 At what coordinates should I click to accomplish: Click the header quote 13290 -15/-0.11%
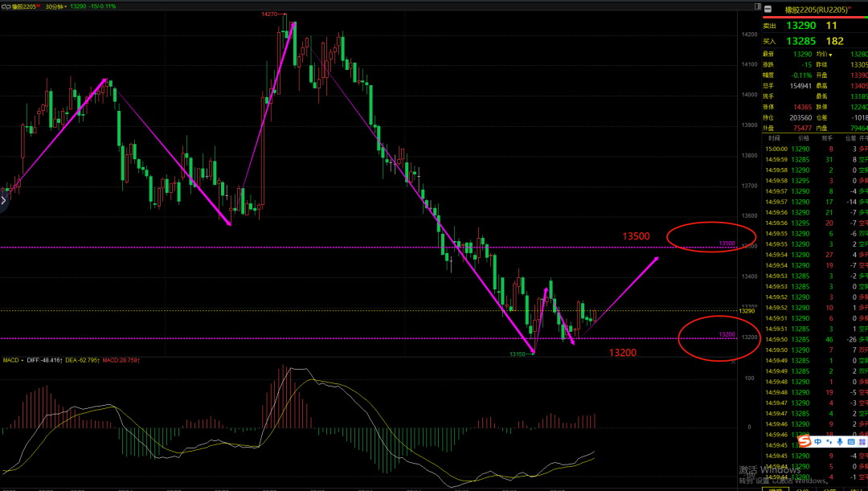[93, 6]
